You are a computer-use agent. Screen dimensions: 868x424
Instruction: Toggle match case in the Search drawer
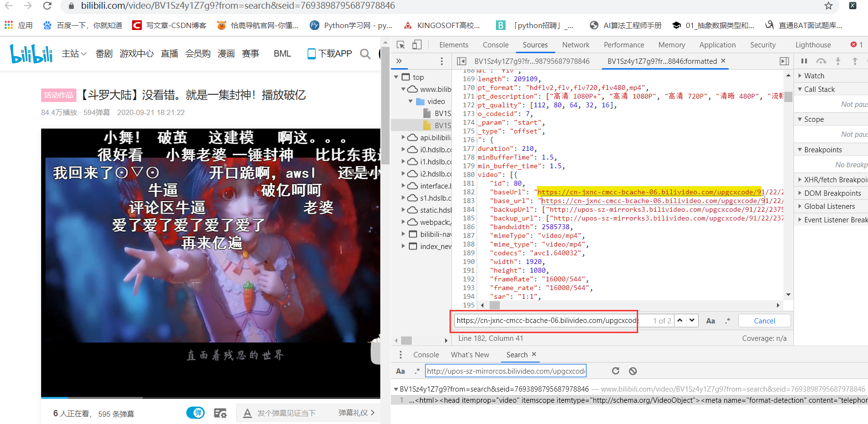point(400,371)
